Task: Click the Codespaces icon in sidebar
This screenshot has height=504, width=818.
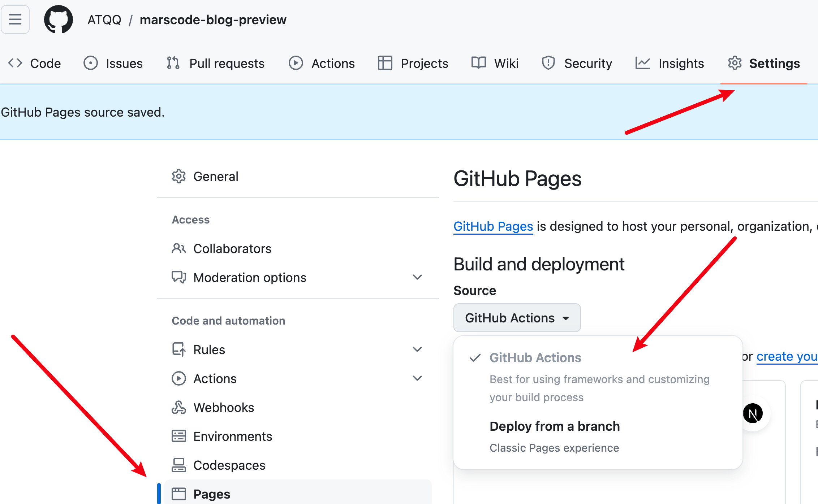Action: pos(179,465)
